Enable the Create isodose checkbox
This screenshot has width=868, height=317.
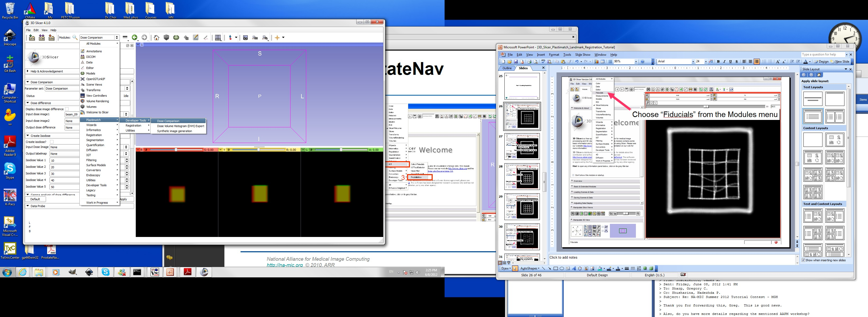click(x=52, y=142)
